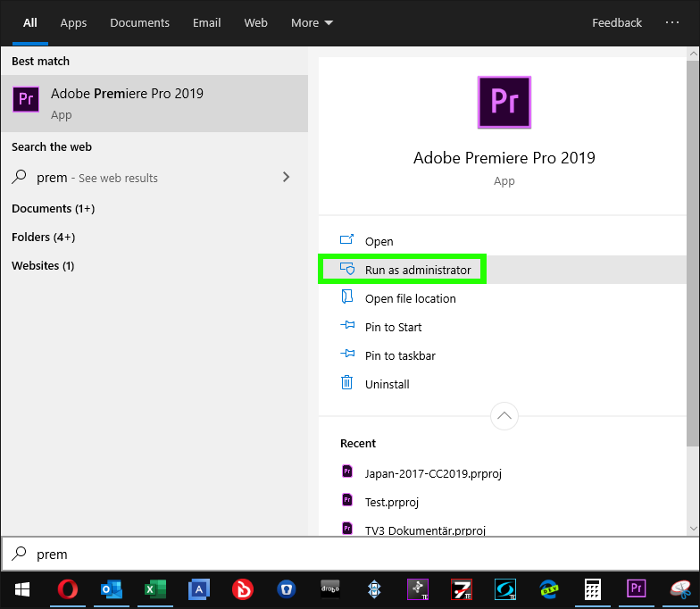Click the search box containing prem
Screen dimensions: 700x609
(348, 554)
